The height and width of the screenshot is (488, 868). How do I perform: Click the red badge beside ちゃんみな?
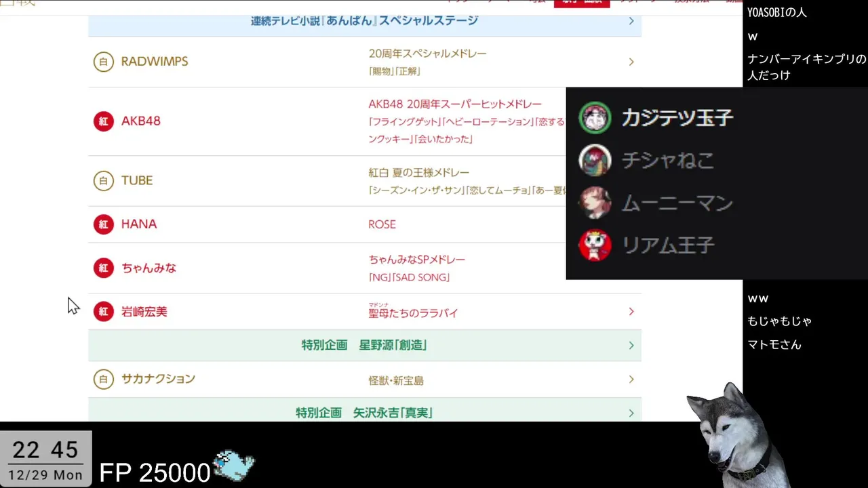coord(103,268)
